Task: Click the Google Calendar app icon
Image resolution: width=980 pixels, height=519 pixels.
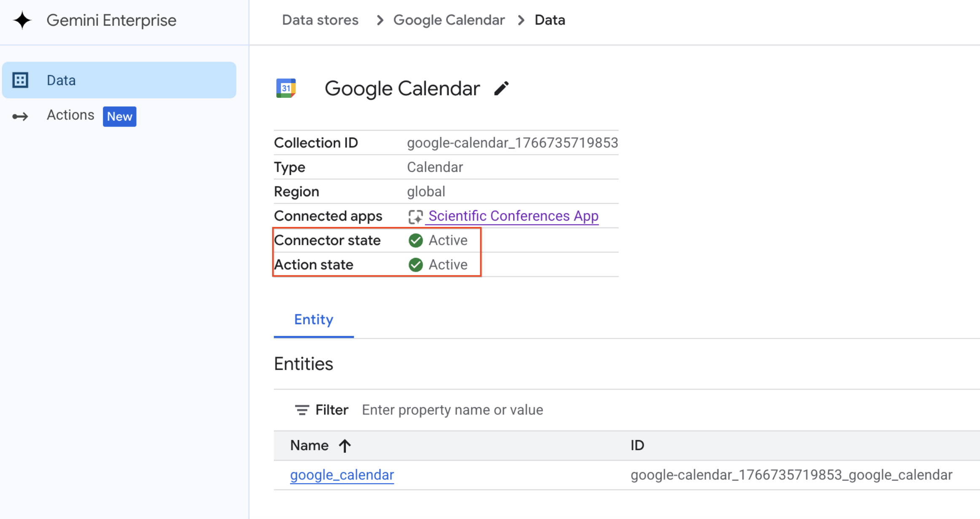Action: pyautogui.click(x=286, y=88)
